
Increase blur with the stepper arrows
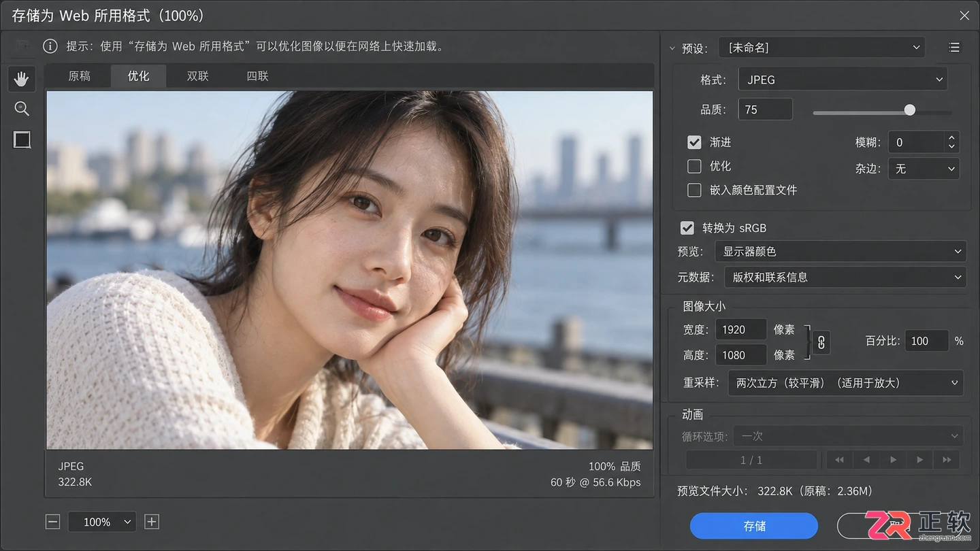point(952,137)
